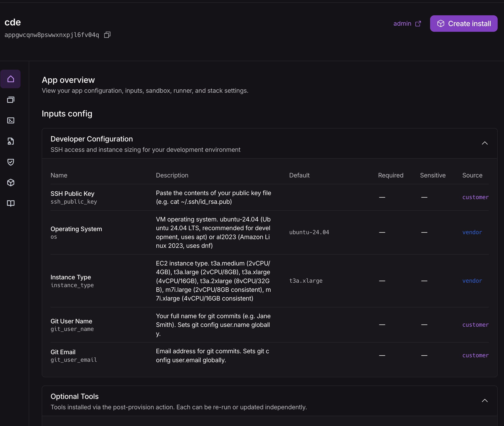Viewport: 504px width, 426px height.
Task: Click the App overview heading
Action: (68, 80)
